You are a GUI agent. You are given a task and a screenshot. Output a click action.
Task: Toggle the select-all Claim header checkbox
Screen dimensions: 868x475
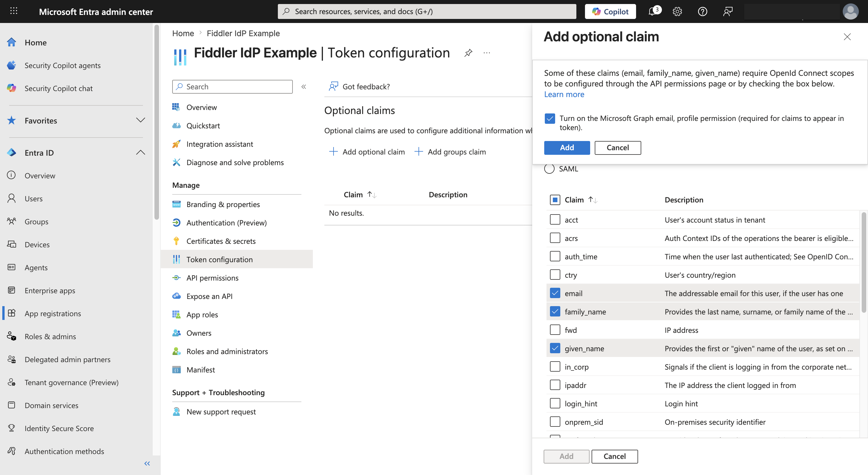(x=555, y=200)
